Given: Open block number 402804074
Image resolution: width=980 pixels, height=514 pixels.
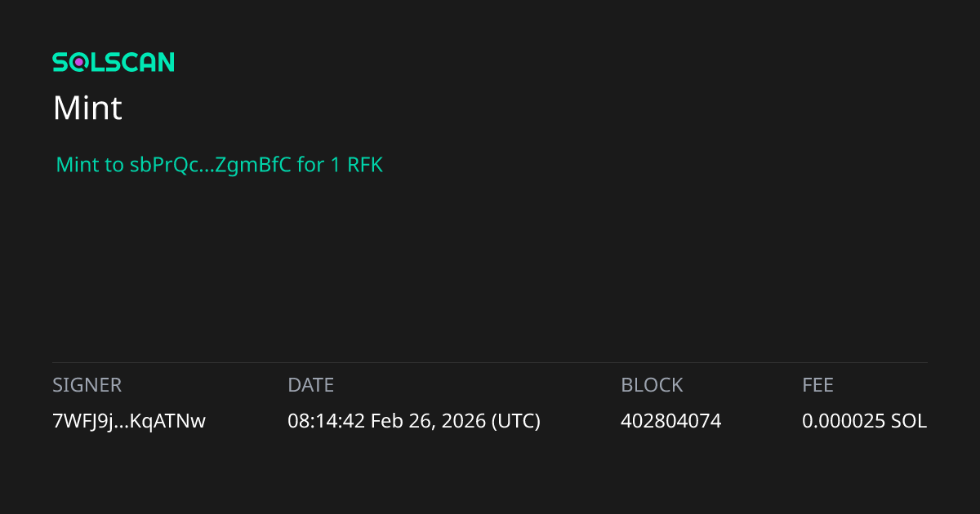Looking at the screenshot, I should pyautogui.click(x=671, y=421).
